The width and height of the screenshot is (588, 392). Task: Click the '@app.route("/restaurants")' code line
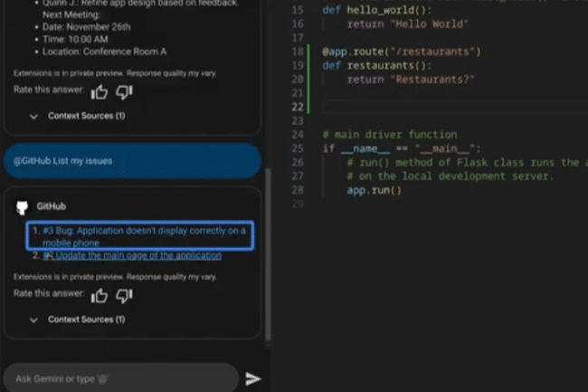point(402,52)
